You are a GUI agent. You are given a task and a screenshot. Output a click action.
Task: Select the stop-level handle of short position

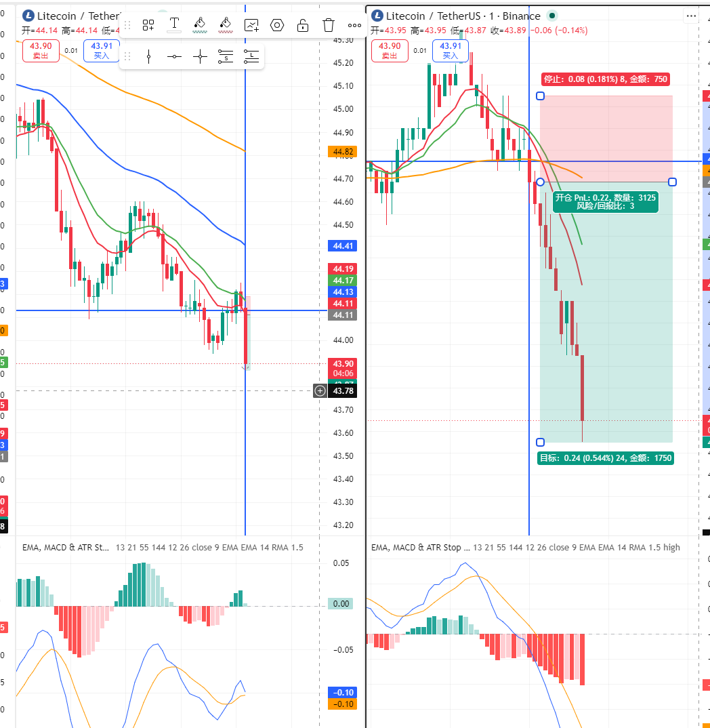tap(540, 96)
